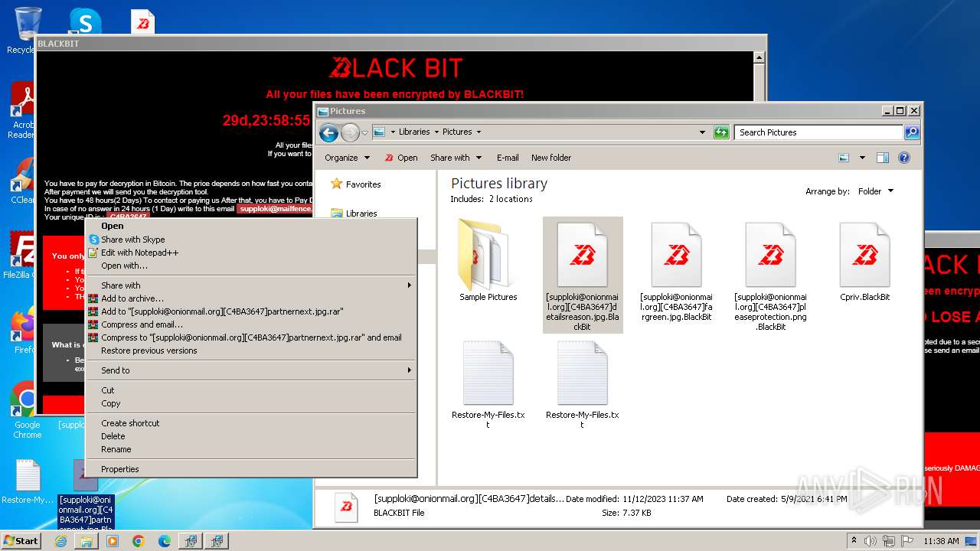Select the second Restore-My-Files.txt document

[582, 384]
